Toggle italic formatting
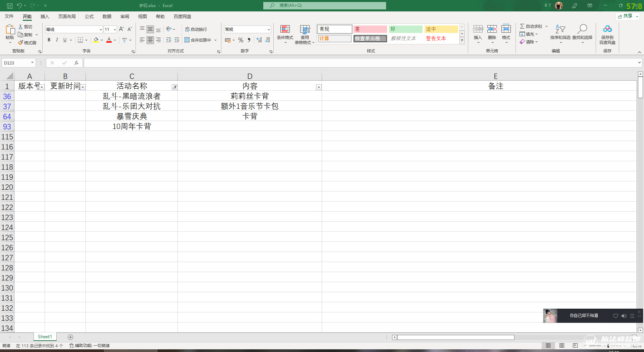This screenshot has width=644, height=352. tap(57, 40)
